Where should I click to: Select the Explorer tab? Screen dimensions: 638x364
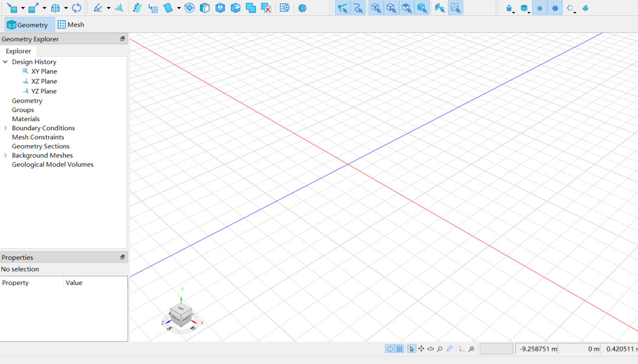click(x=18, y=51)
